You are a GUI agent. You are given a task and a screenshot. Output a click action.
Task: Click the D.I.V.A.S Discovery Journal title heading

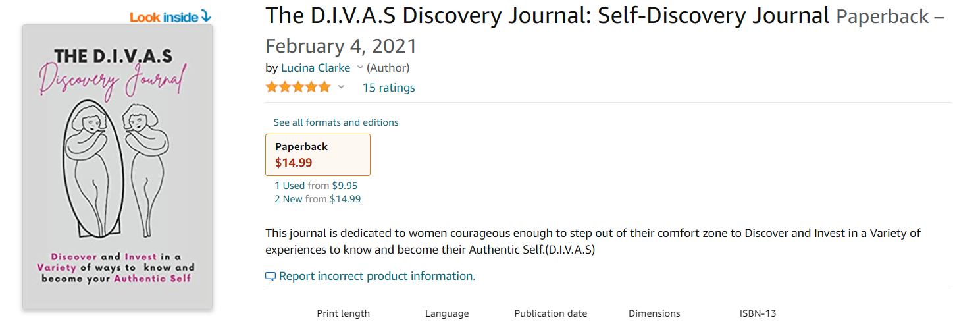pyautogui.click(x=547, y=16)
